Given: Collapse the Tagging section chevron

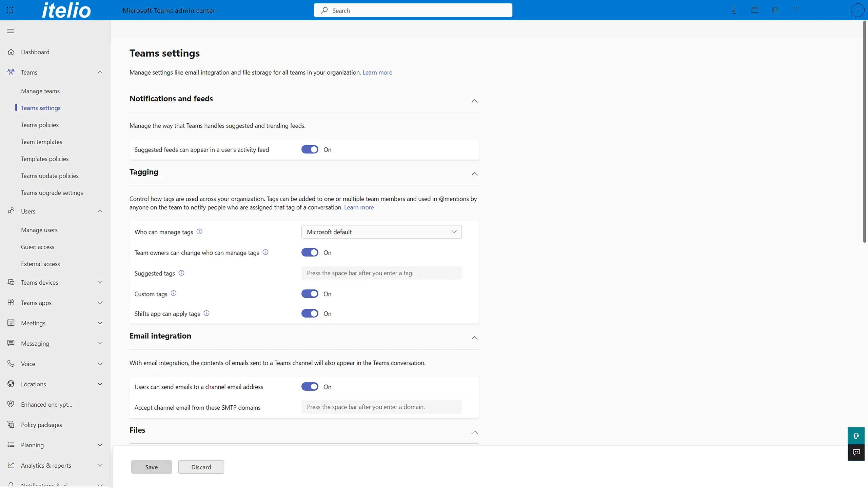Looking at the screenshot, I should point(474,174).
